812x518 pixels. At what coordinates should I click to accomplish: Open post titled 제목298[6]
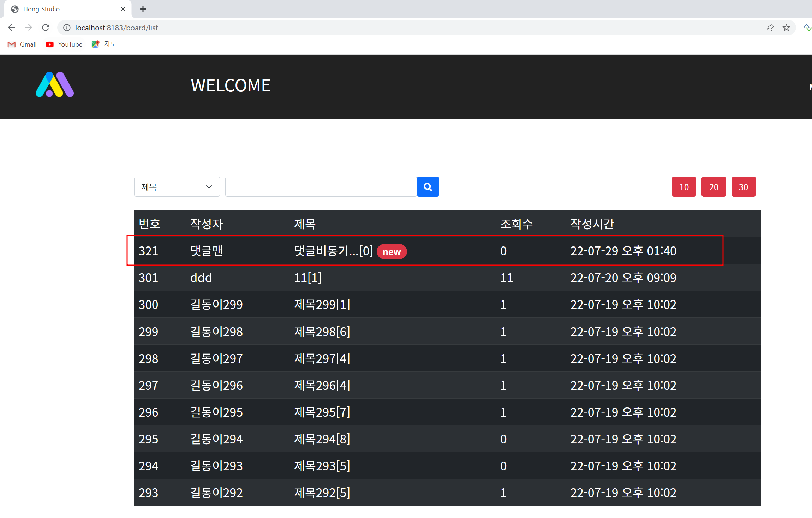coord(322,332)
